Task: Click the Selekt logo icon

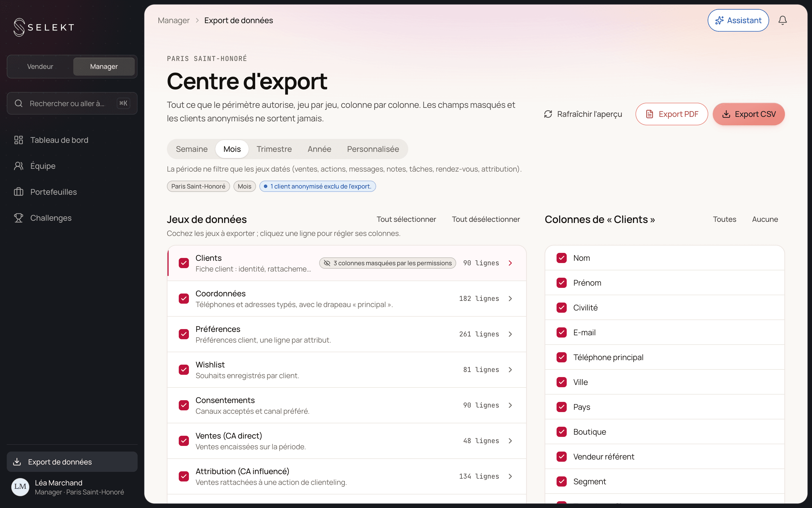Action: click(19, 27)
